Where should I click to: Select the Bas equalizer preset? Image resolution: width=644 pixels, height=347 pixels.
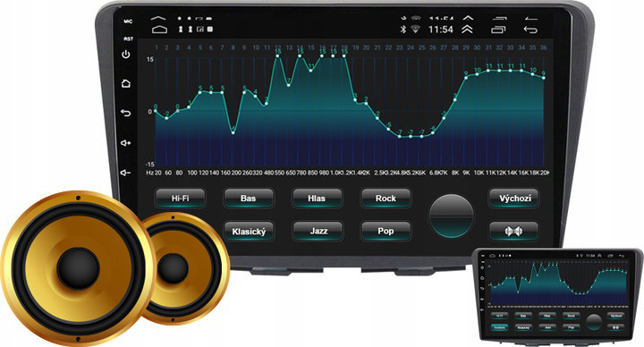(x=249, y=198)
